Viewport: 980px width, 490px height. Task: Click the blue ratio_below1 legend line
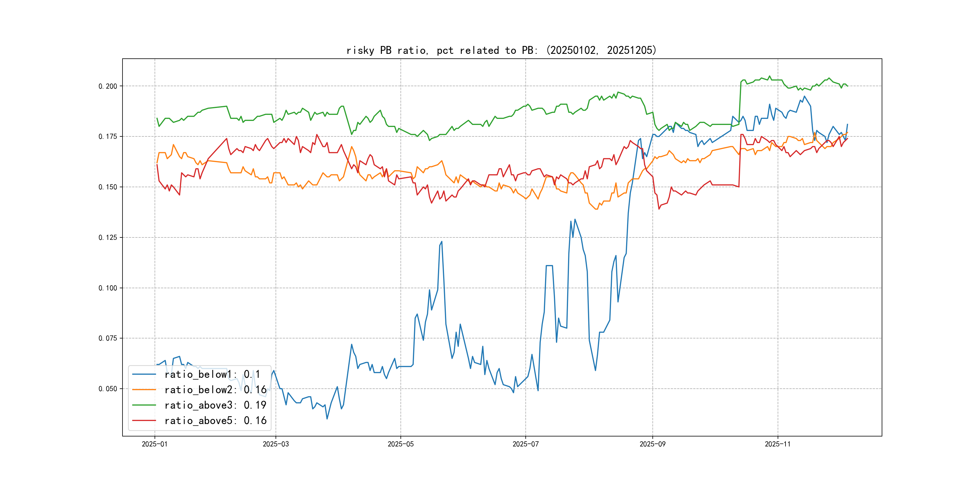144,374
